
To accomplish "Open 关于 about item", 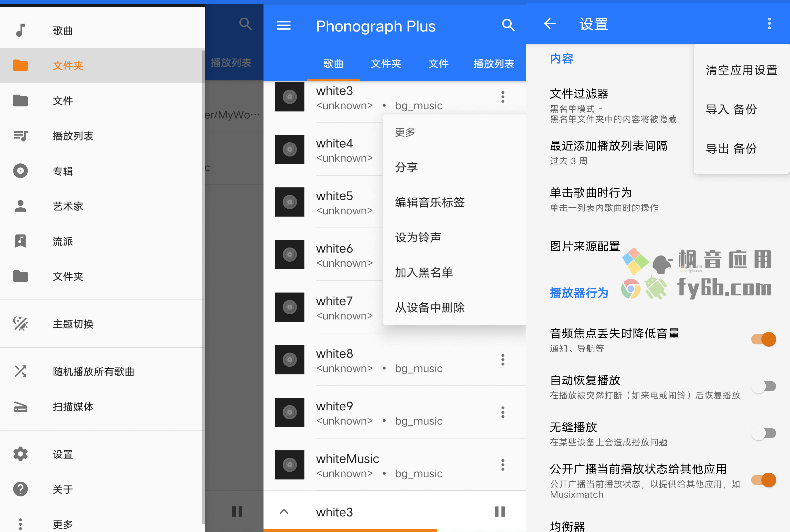I will [102, 489].
